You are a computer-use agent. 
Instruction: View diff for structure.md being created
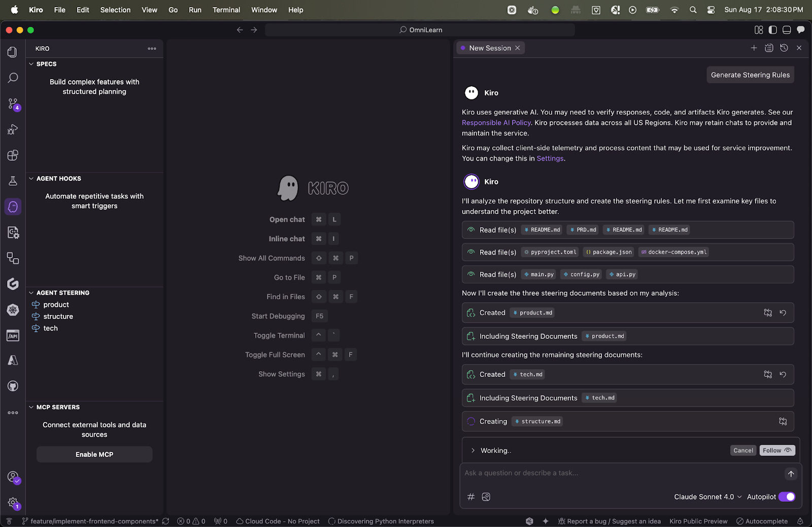click(783, 421)
